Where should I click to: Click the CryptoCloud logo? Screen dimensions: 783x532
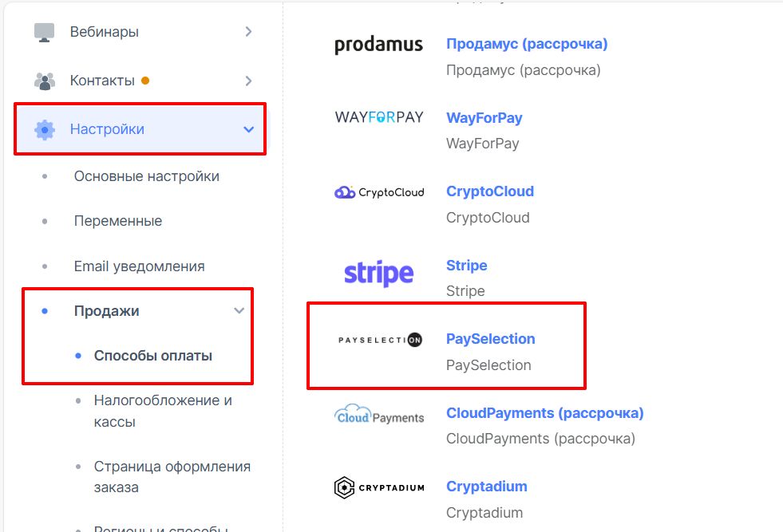(x=379, y=192)
